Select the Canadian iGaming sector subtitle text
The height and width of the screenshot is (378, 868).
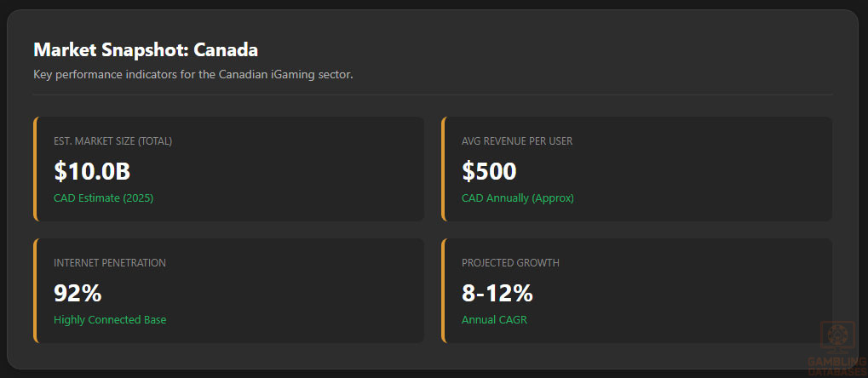point(193,75)
